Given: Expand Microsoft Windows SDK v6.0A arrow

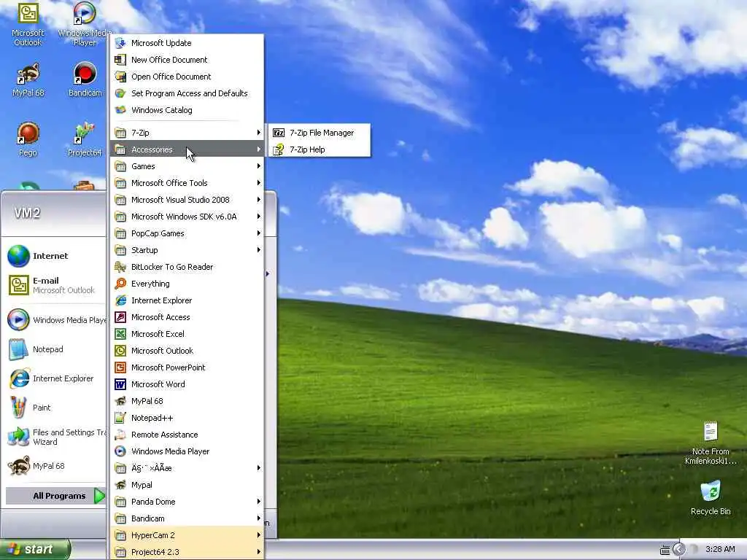Looking at the screenshot, I should pyautogui.click(x=259, y=216).
